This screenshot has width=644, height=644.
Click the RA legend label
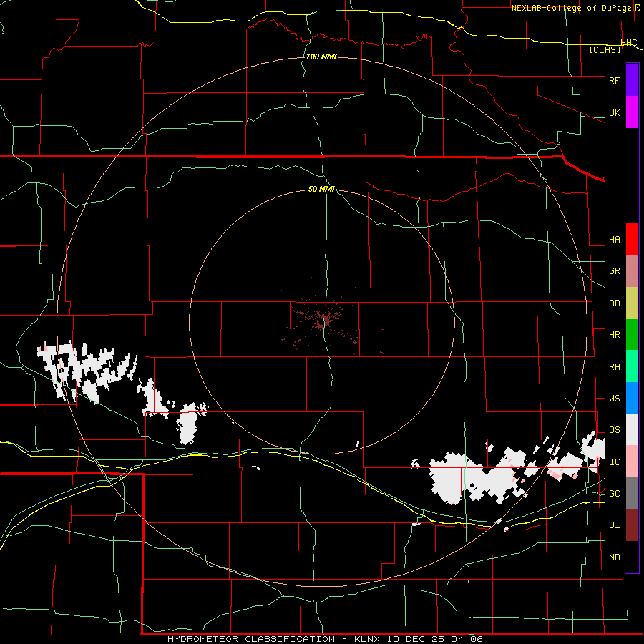(x=615, y=367)
